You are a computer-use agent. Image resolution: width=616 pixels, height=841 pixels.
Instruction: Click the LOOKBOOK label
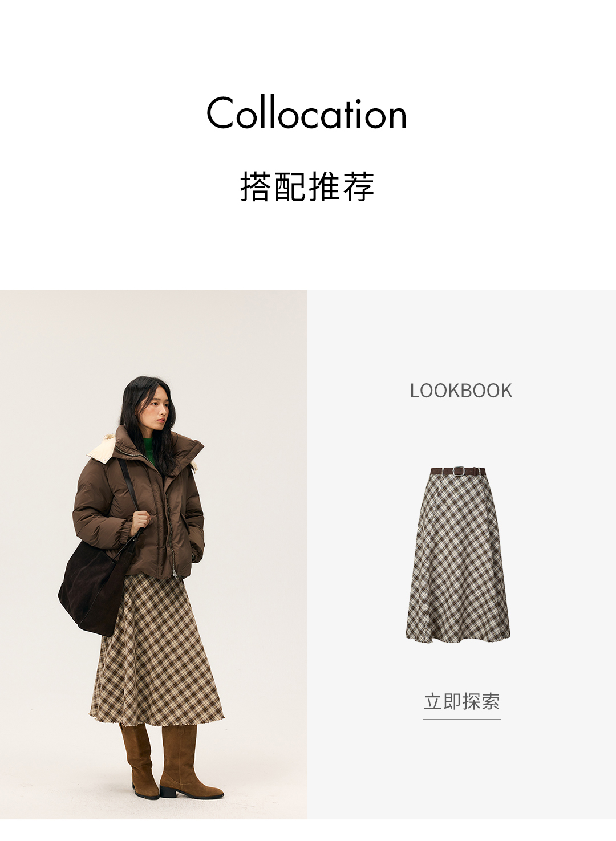coord(461,391)
